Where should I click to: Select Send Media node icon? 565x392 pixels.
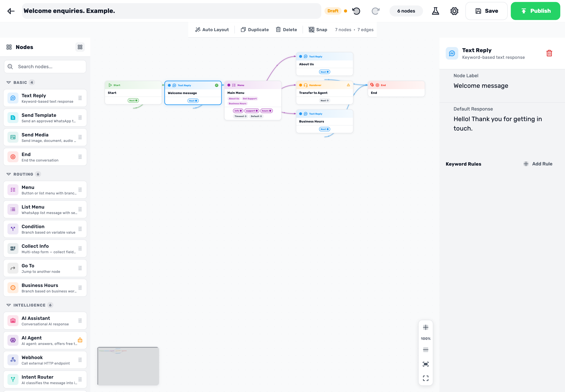point(13,137)
